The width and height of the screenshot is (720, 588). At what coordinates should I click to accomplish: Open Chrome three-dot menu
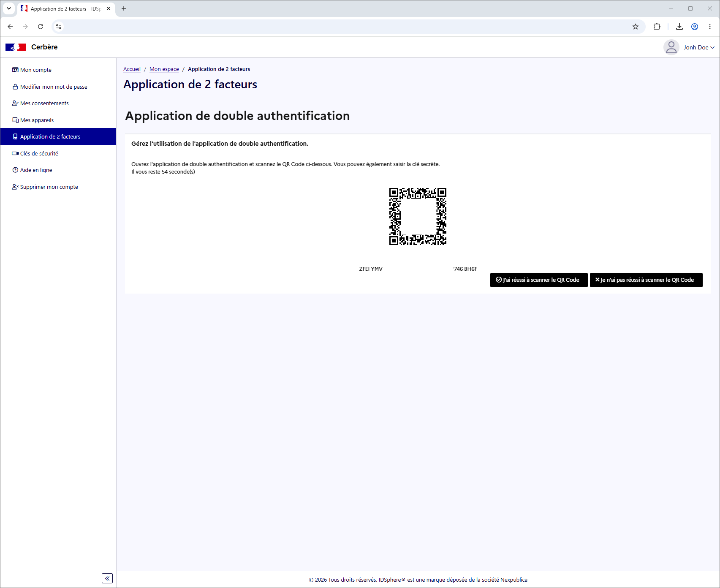click(710, 27)
